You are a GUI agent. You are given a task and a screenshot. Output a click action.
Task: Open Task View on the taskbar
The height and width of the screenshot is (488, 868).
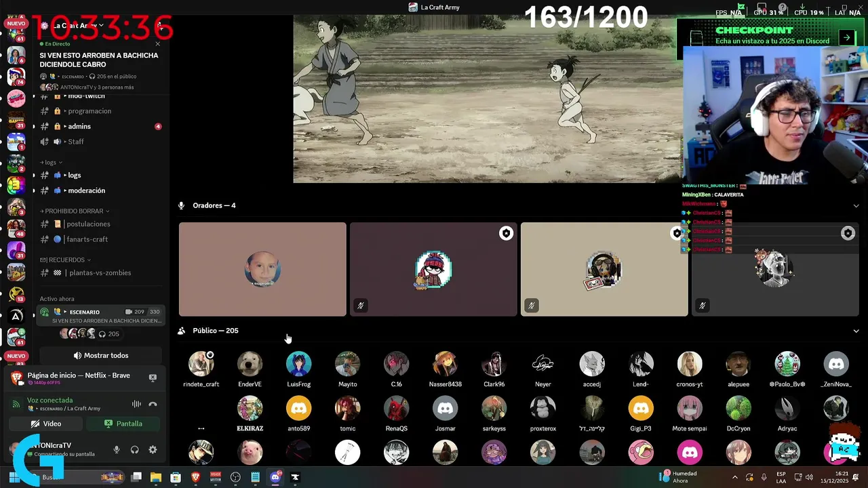(x=136, y=477)
